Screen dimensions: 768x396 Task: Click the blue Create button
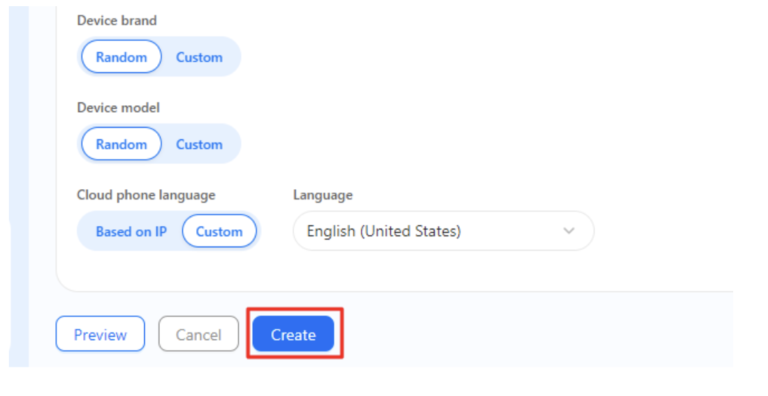[293, 334]
